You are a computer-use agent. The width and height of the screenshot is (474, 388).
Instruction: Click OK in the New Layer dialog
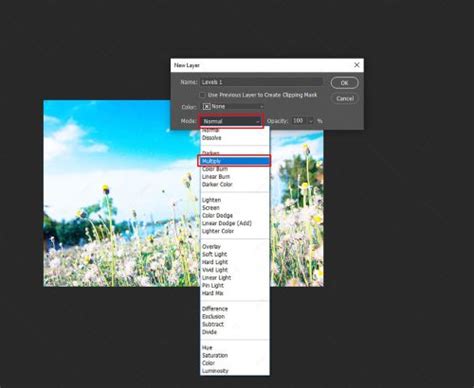pyautogui.click(x=345, y=83)
